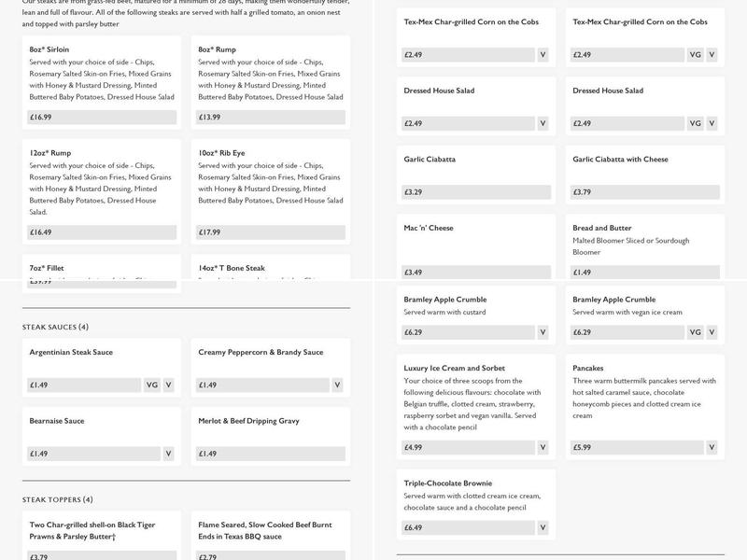The image size is (747, 560).
Task: Click the V badge on Bearnaise Sauce
Action: coord(168,454)
